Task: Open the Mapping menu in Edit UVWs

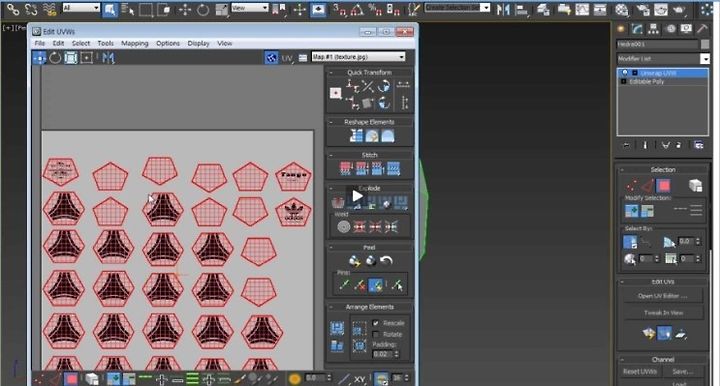Action: point(135,43)
